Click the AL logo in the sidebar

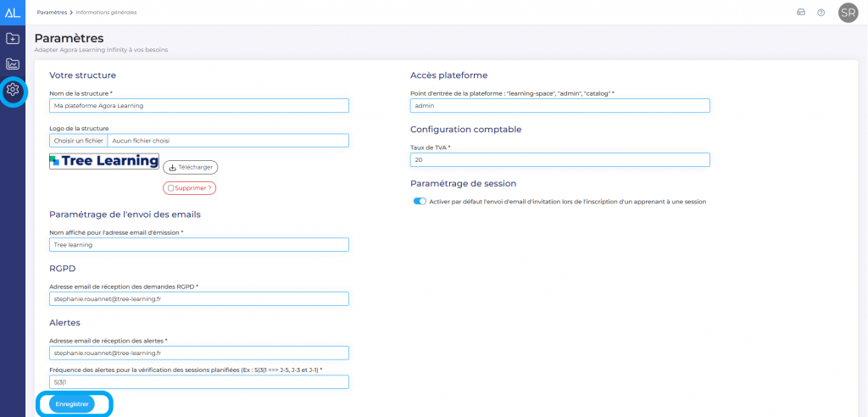click(13, 12)
